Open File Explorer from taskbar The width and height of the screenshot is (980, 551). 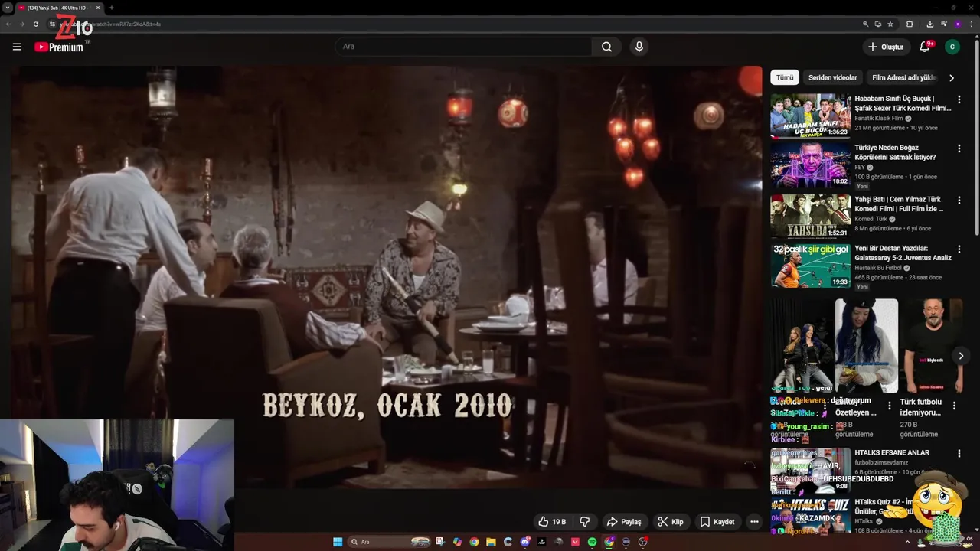[x=492, y=542]
